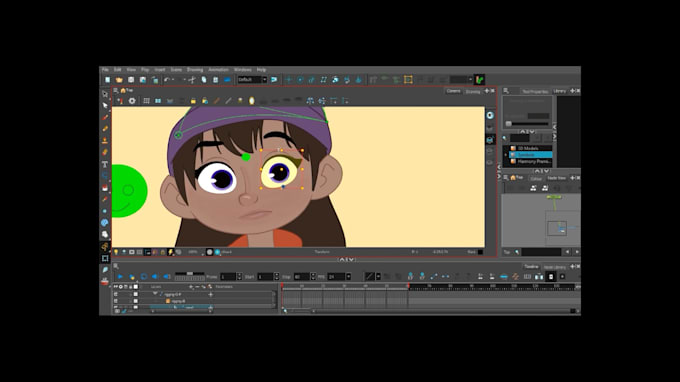Click the Stop frame input field
Image resolution: width=680 pixels, height=382 pixels.
pyautogui.click(x=301, y=276)
